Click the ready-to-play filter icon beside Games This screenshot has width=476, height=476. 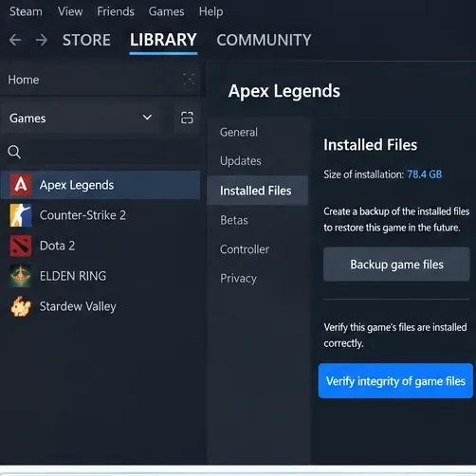pos(187,118)
